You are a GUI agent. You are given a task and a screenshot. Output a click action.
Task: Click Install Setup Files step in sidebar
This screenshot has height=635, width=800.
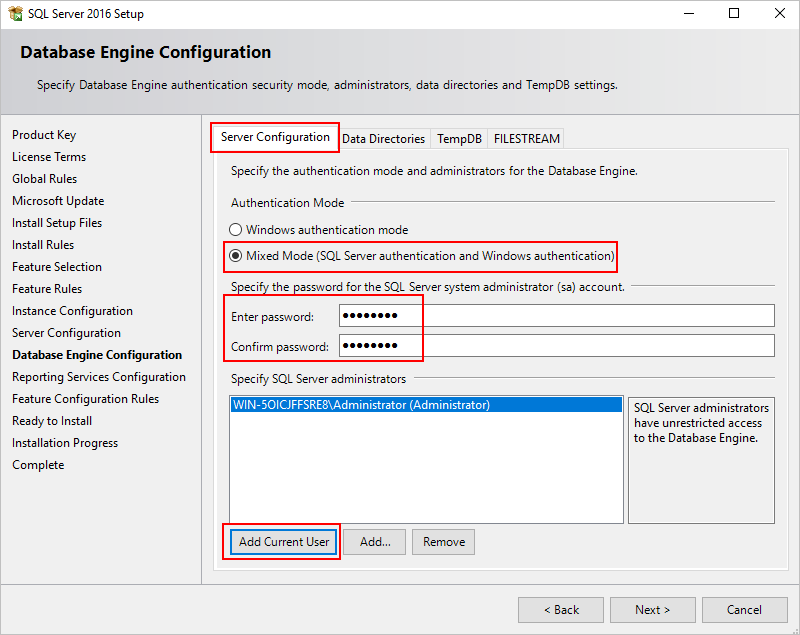(x=57, y=223)
